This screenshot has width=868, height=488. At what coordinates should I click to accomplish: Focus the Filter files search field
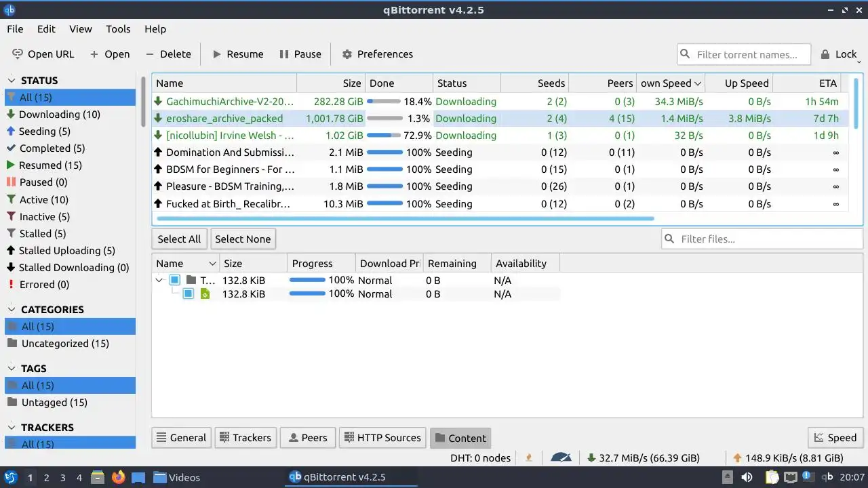click(762, 239)
